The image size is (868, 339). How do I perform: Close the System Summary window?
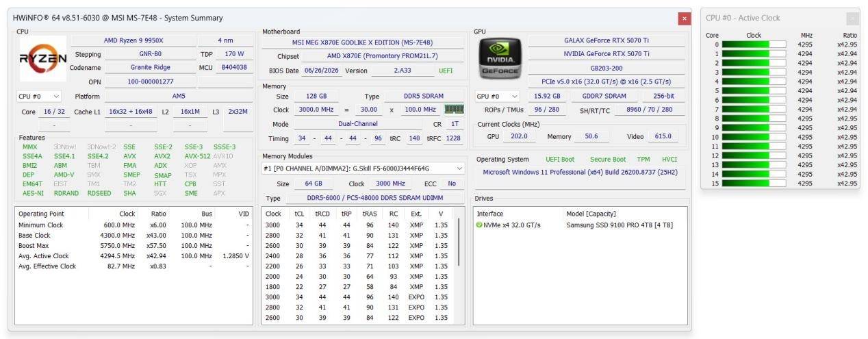[x=684, y=18]
